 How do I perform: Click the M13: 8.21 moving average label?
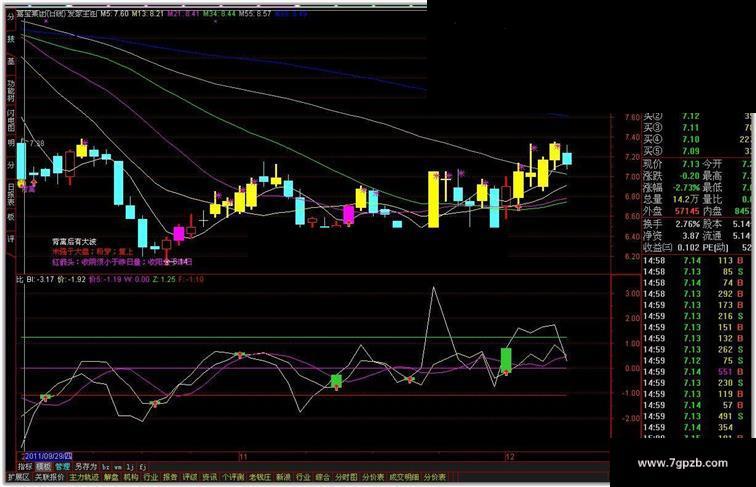point(148,14)
